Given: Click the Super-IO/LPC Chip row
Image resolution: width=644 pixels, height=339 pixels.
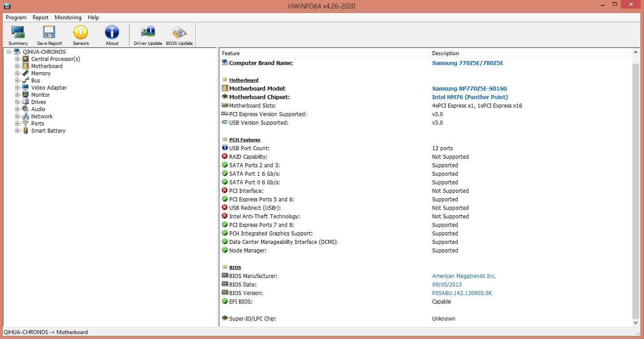Looking at the screenshot, I should pos(426,319).
